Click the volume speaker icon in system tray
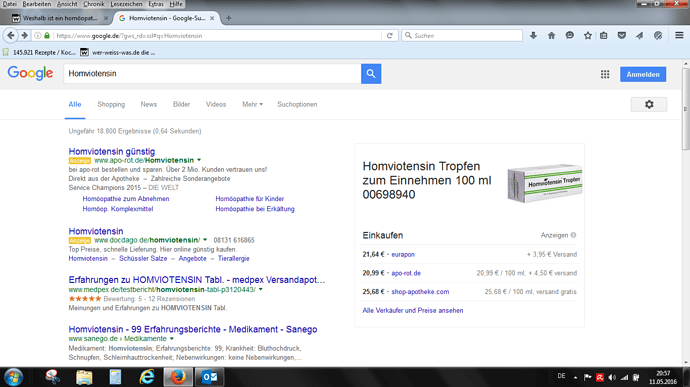Image resolution: width=690 pixels, height=387 pixels. 612,378
